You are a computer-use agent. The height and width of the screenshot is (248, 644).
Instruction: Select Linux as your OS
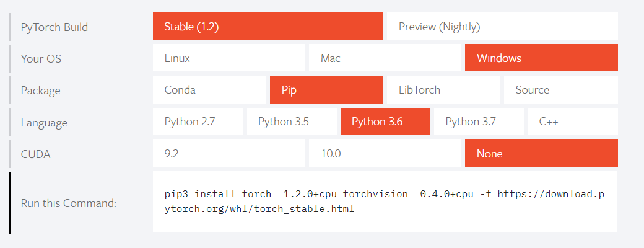click(x=229, y=58)
